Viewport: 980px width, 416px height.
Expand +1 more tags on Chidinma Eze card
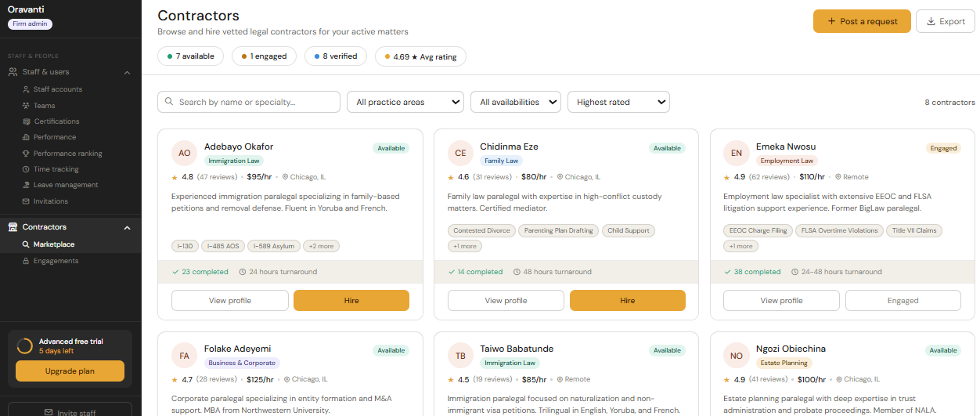(464, 246)
